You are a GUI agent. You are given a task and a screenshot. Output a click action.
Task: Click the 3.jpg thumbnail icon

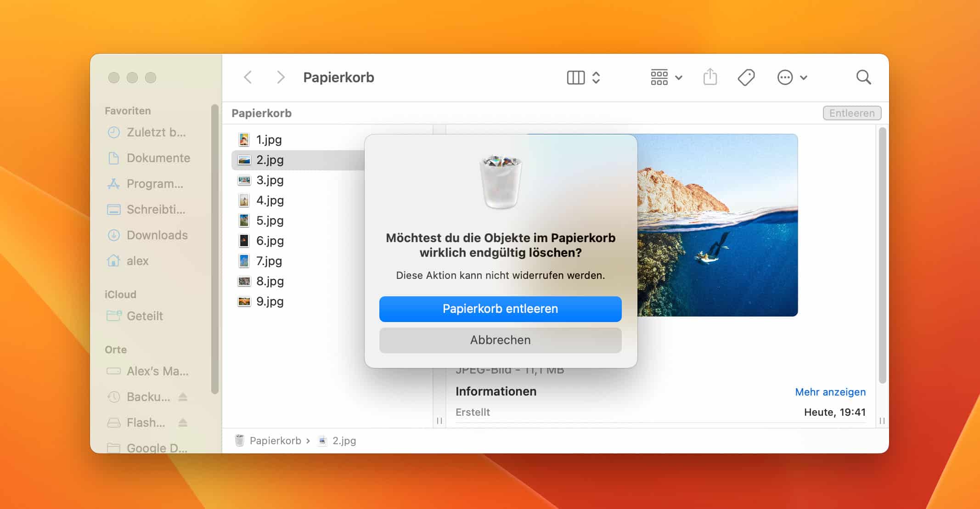244,180
